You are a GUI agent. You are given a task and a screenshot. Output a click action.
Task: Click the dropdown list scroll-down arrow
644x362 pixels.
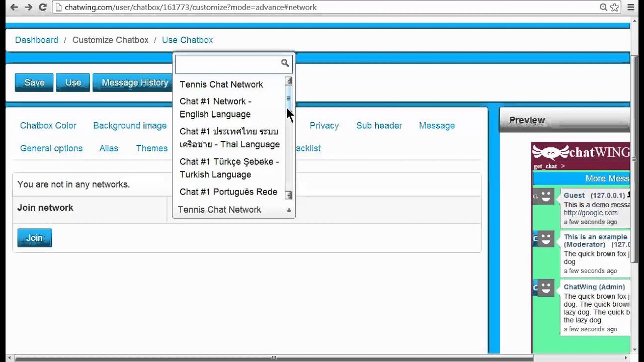click(x=289, y=195)
